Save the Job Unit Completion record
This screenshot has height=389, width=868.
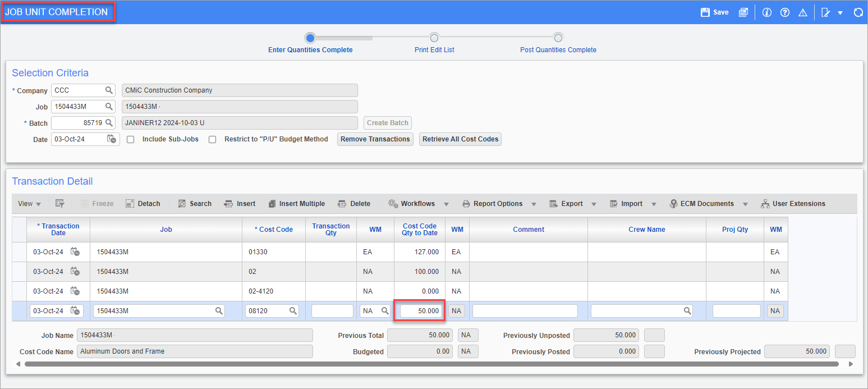714,12
